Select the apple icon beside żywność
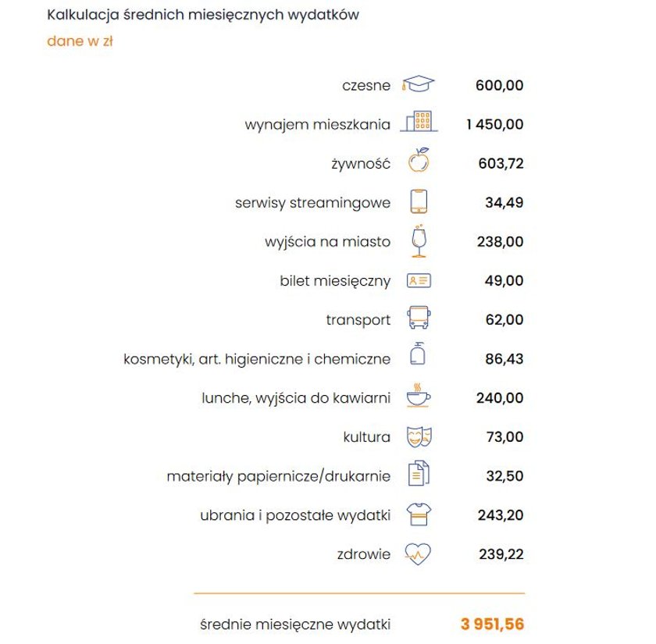This screenshot has height=644, width=656. [x=419, y=160]
